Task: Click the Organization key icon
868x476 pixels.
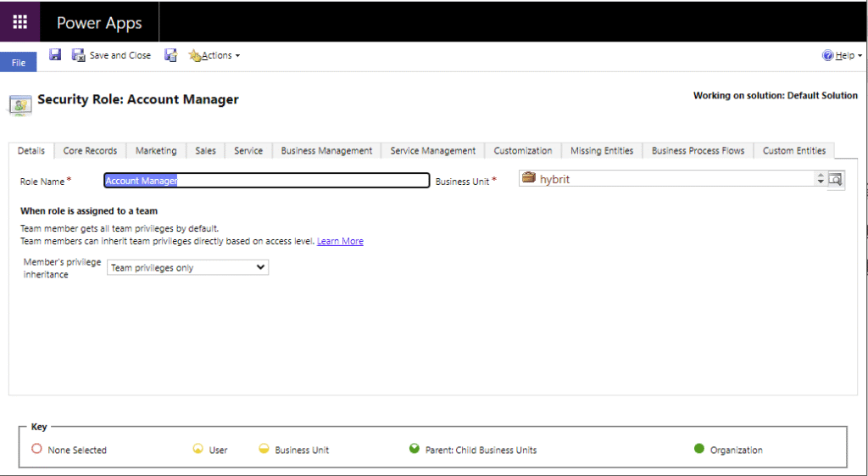Action: click(698, 448)
